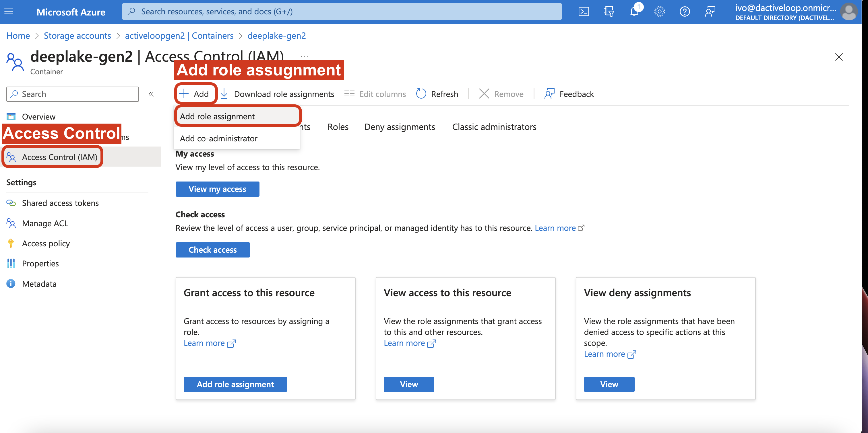This screenshot has height=433, width=868.
Task: Click the Storage accounts breadcrumb link
Action: click(77, 36)
